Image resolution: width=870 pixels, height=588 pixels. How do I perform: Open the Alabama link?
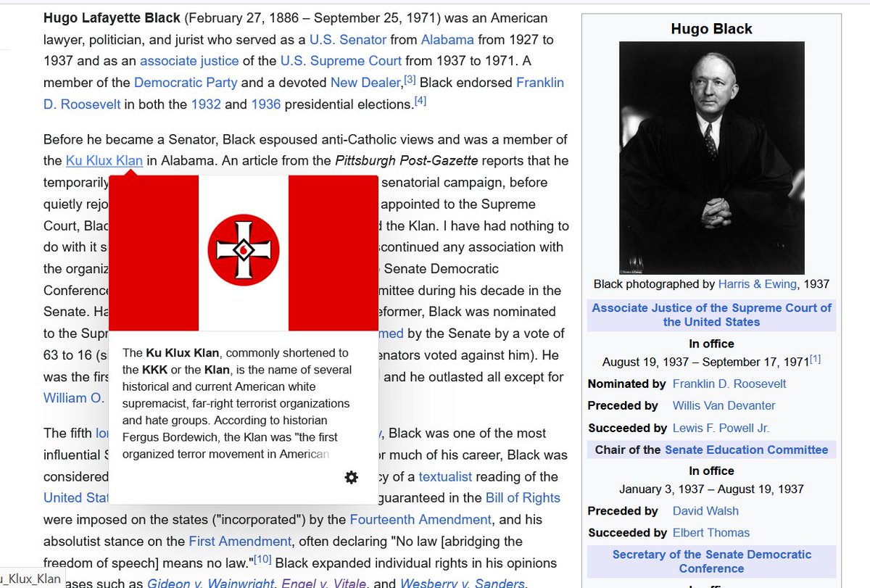[x=447, y=39]
